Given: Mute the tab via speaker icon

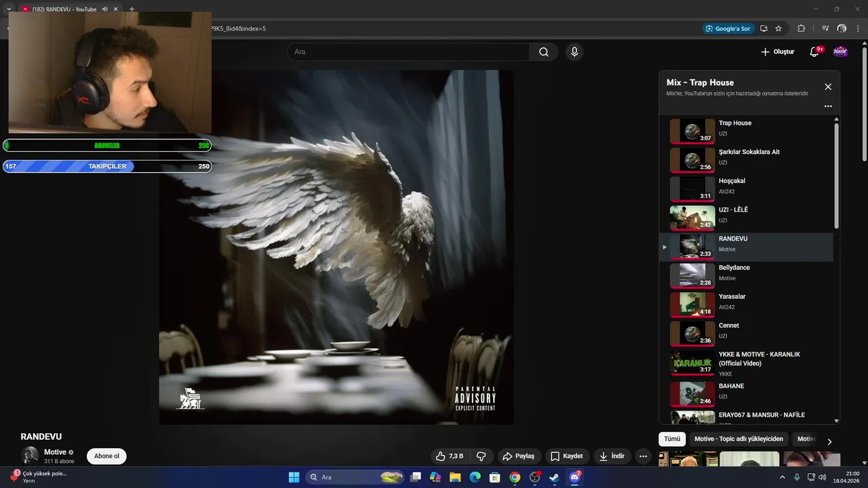Looking at the screenshot, I should click(105, 9).
